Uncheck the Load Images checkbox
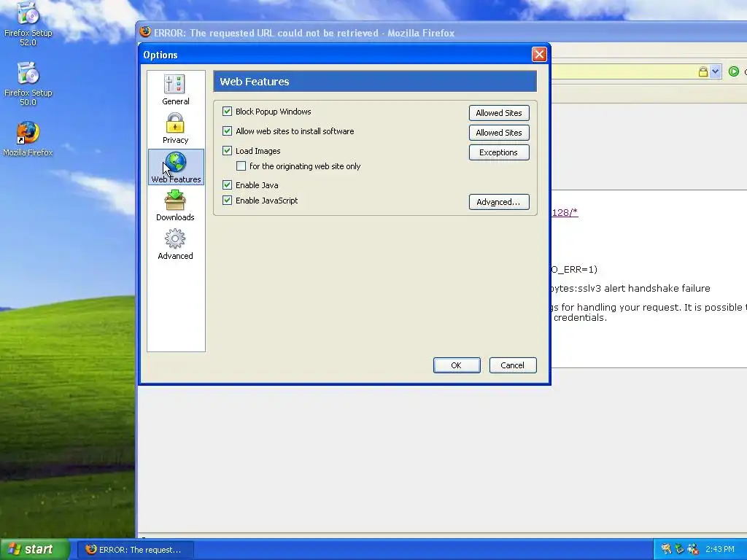This screenshot has height=560, width=747. pyautogui.click(x=228, y=151)
